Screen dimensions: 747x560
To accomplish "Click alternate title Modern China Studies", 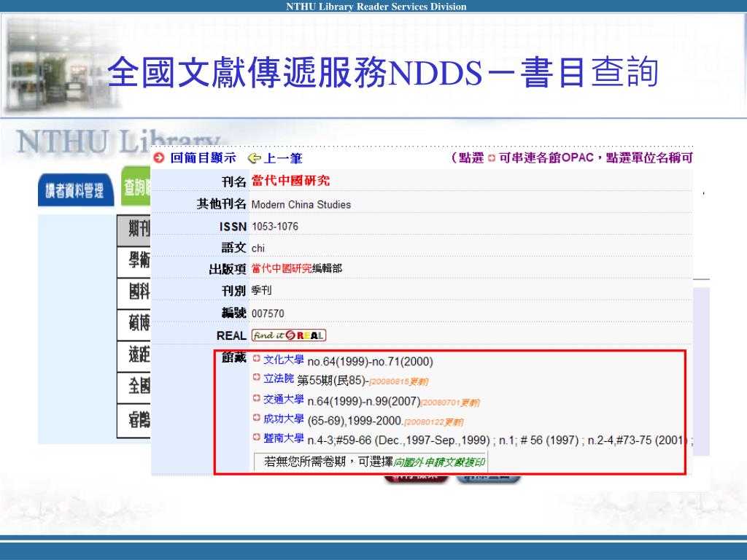I will [301, 204].
